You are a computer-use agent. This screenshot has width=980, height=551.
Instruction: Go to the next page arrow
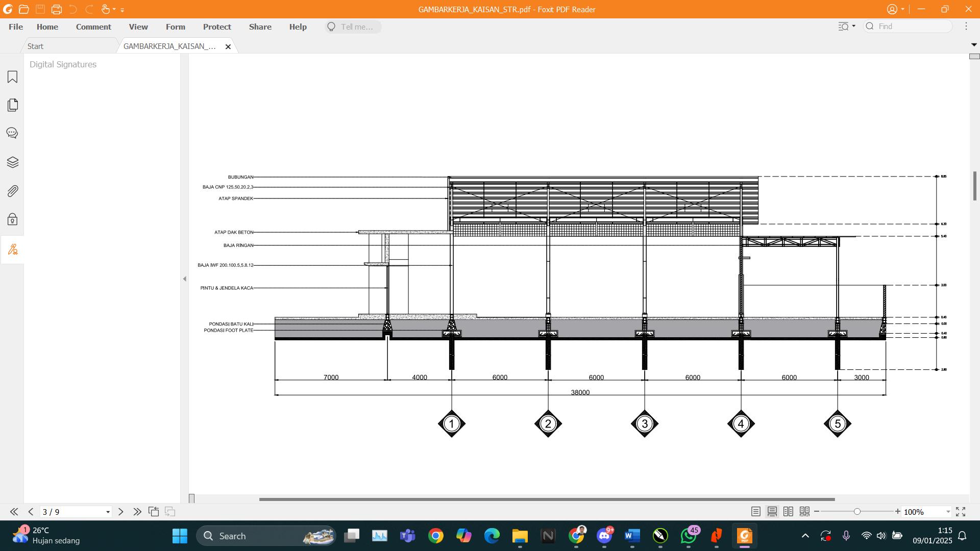(121, 512)
